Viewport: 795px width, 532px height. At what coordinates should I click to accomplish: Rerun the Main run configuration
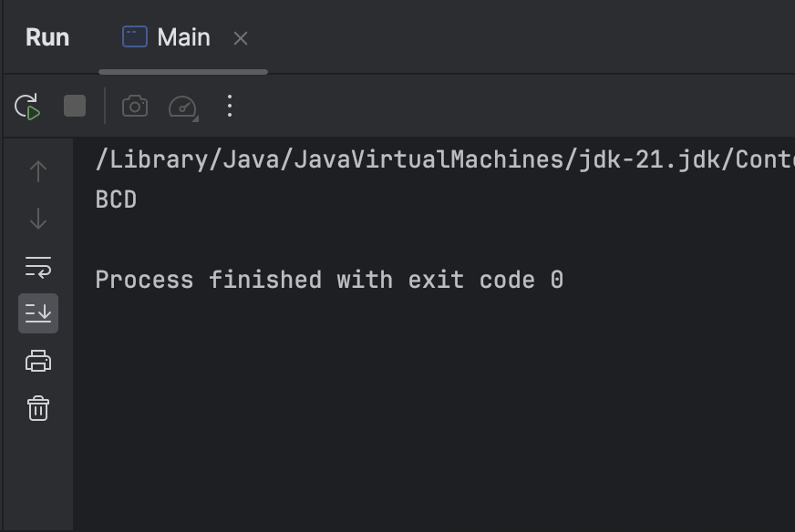pos(27,107)
